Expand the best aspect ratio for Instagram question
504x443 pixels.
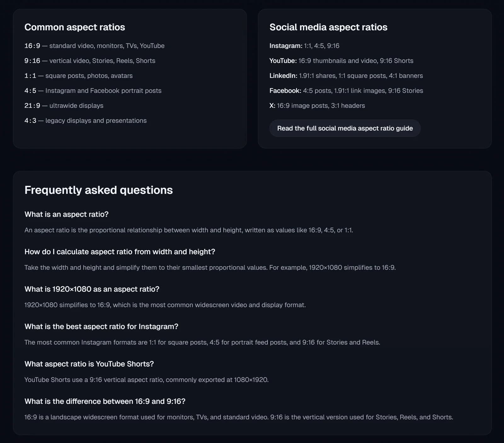[101, 327]
